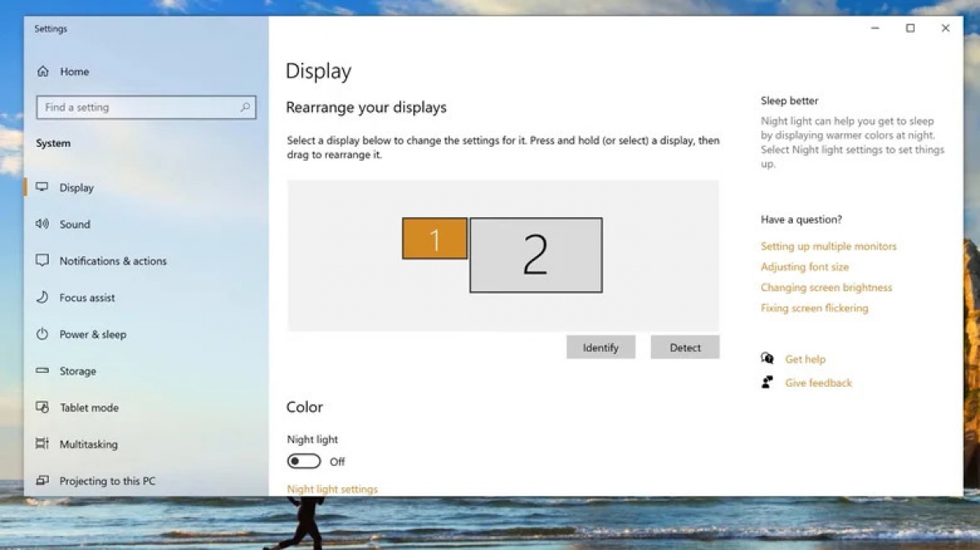This screenshot has height=550, width=980.
Task: Select Notifications & actions in sidebar
Action: click(x=114, y=260)
